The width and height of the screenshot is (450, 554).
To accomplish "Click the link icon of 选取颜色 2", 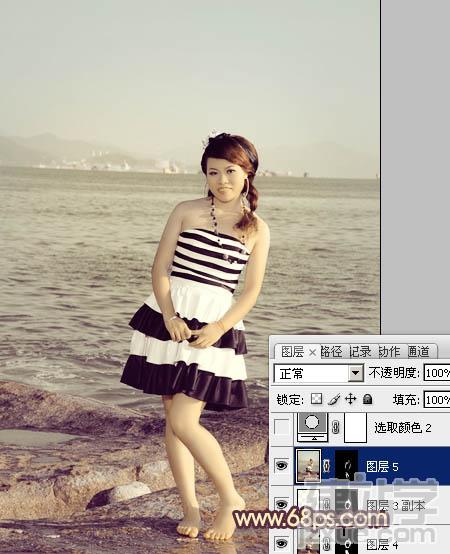I will [336, 428].
